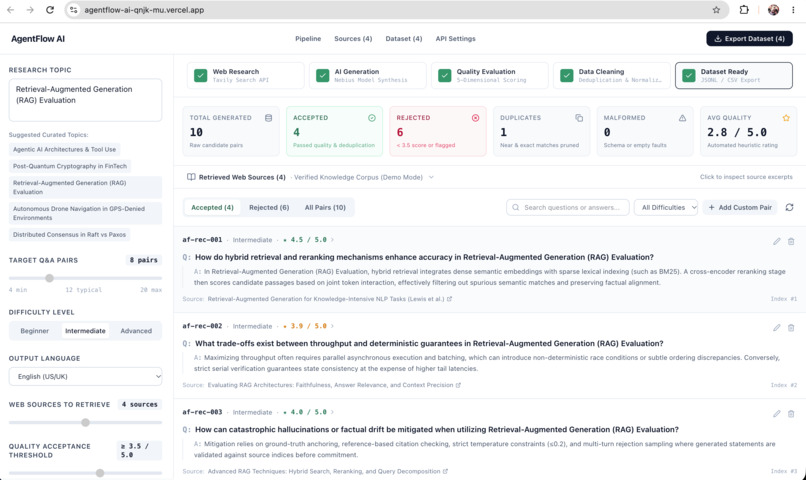Choose the Post-Quantum Cryptography in FinTech topic

(x=69, y=166)
